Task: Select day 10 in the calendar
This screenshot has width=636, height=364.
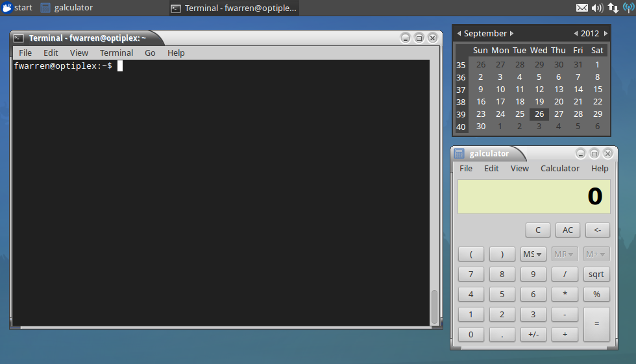Action: 500,89
